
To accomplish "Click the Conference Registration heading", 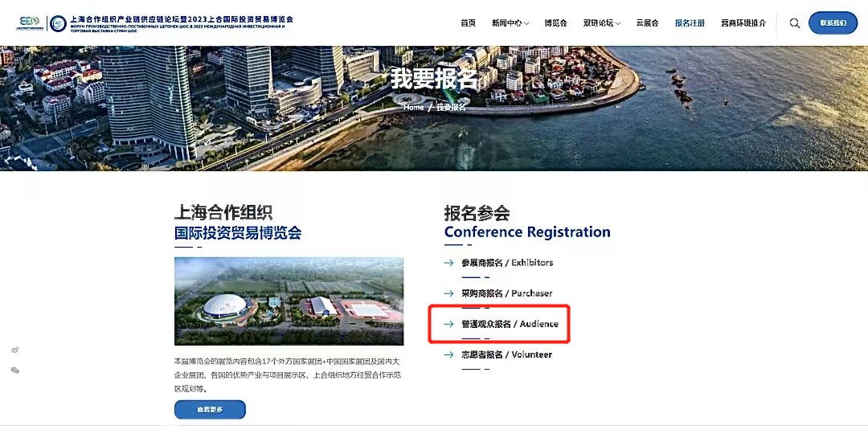I will 527,231.
